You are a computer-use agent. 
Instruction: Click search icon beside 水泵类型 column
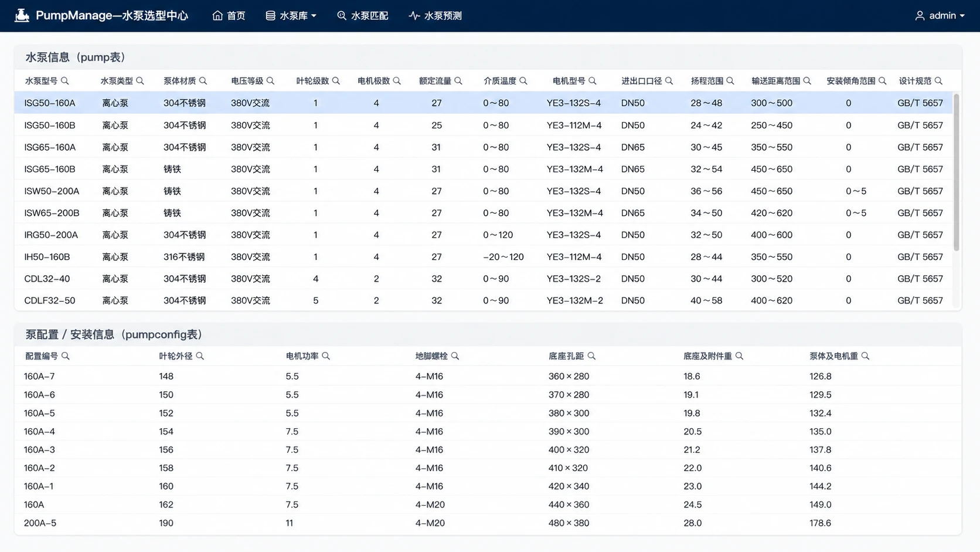(x=140, y=81)
